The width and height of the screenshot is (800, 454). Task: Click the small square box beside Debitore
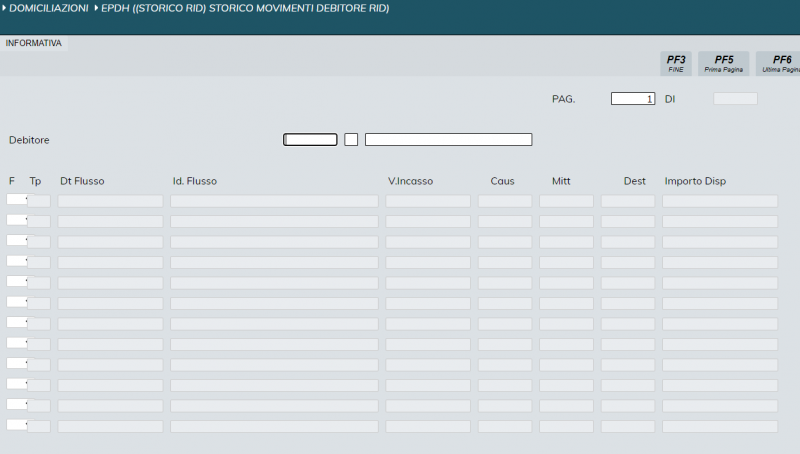pyautogui.click(x=351, y=140)
